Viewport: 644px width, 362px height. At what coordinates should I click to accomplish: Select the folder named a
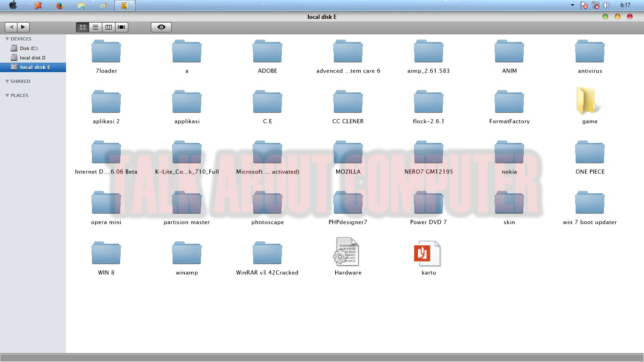click(x=187, y=57)
